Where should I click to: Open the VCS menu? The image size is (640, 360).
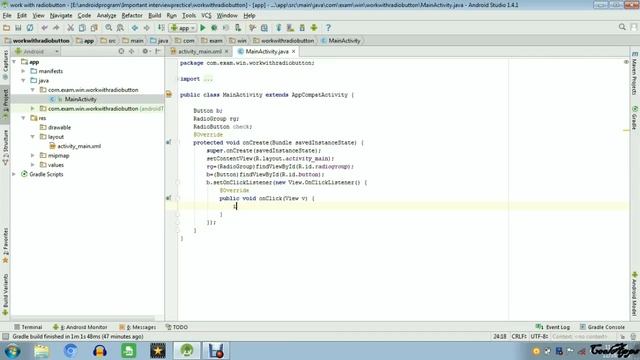point(206,16)
